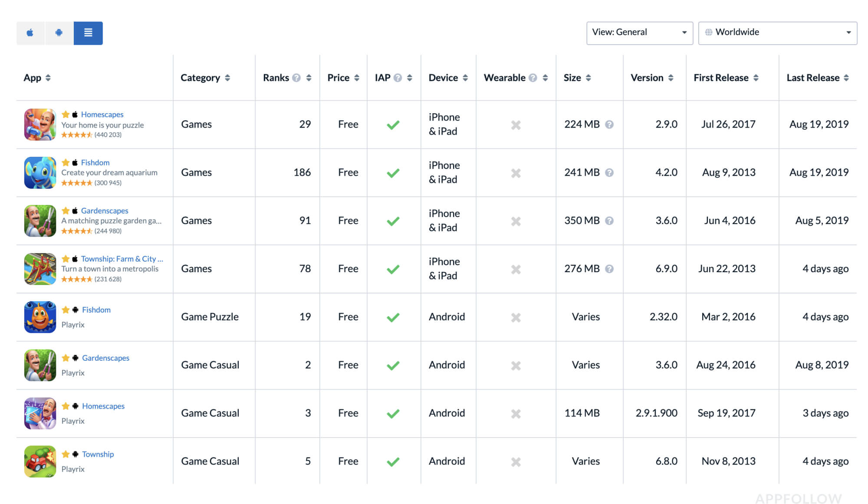Sort by Wearable column arrows
868x504 pixels.
(x=546, y=78)
